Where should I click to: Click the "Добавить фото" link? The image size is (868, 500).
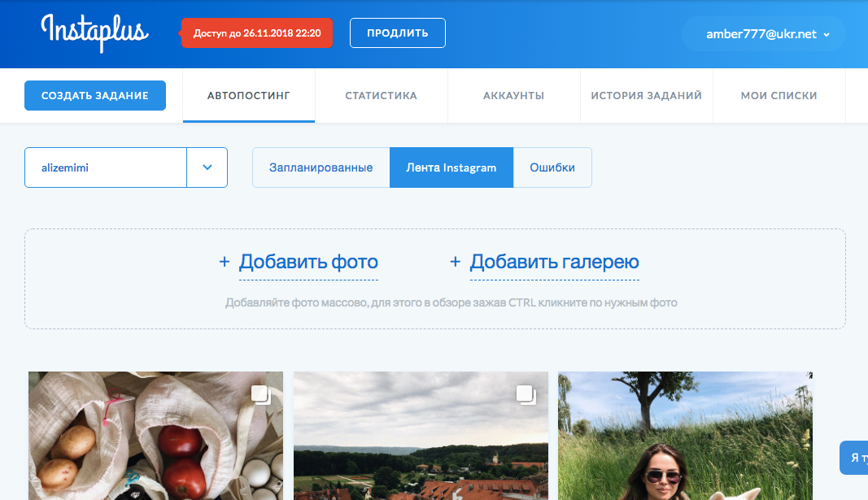tap(309, 262)
